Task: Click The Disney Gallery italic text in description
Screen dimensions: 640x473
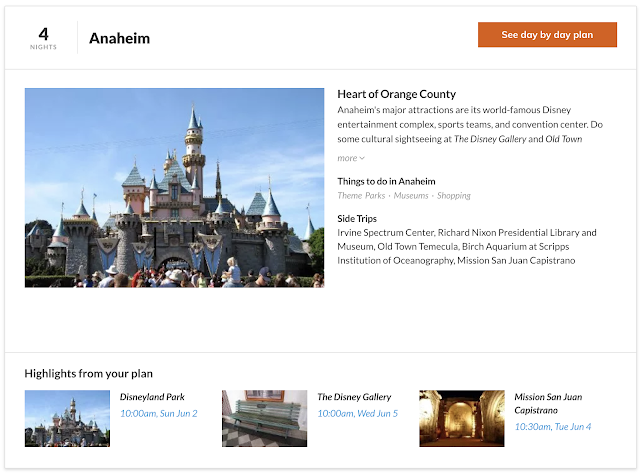Action: tap(490, 139)
